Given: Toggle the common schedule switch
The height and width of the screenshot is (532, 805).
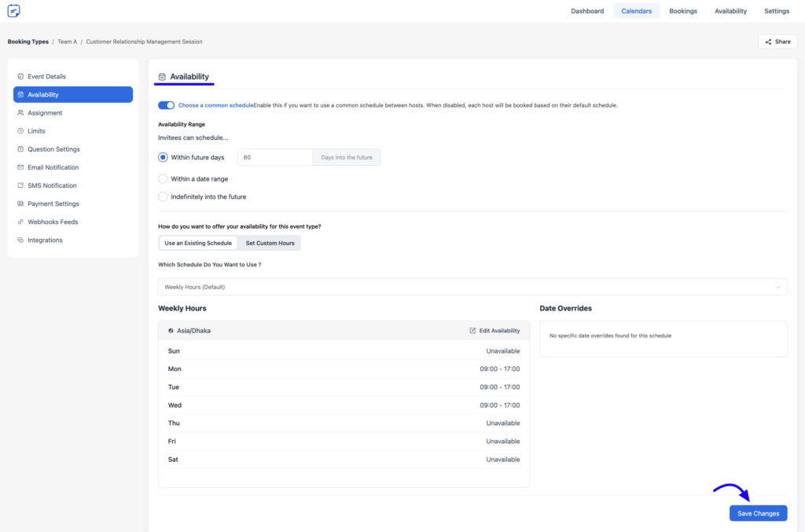Looking at the screenshot, I should pos(167,105).
